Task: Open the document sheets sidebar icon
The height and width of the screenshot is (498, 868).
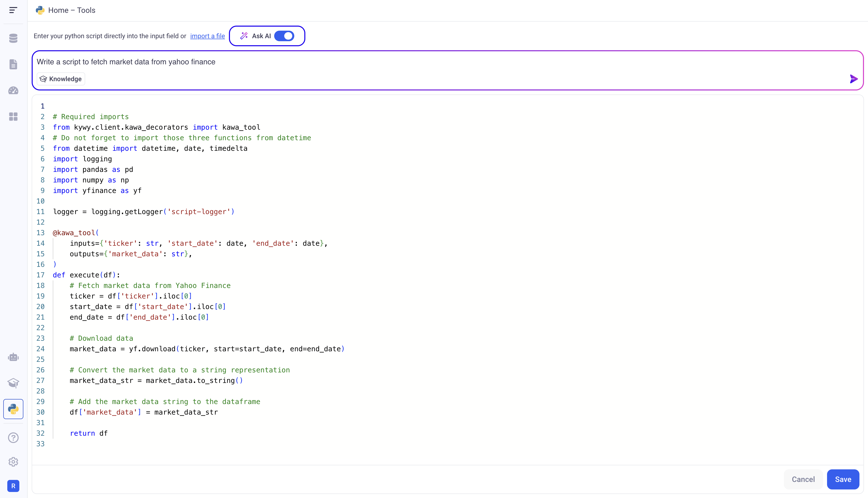Action: [13, 64]
